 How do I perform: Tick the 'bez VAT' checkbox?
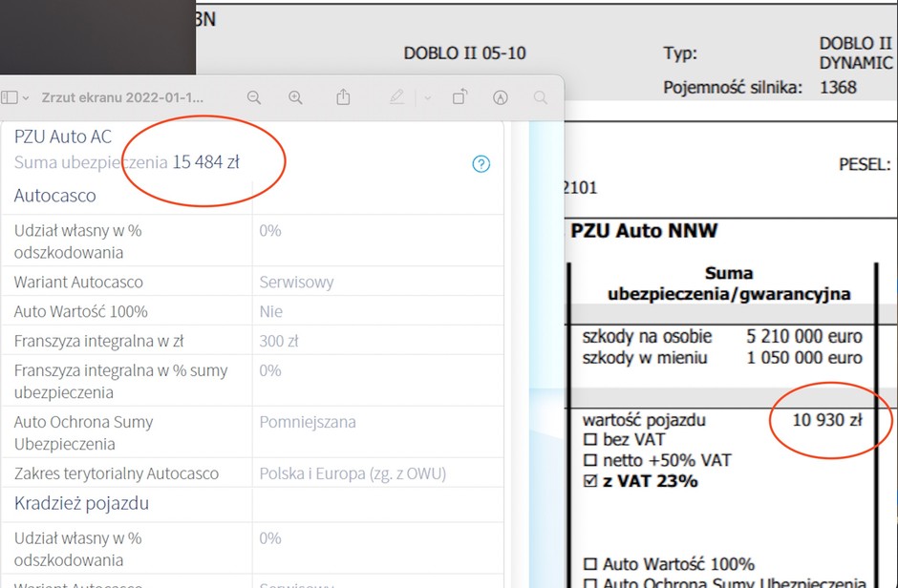(590, 439)
